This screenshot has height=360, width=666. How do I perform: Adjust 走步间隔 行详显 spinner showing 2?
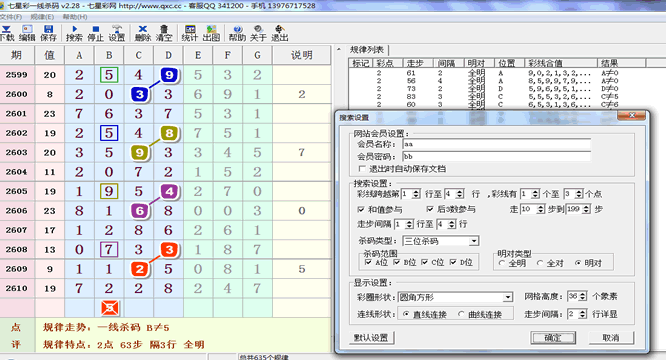(582, 314)
